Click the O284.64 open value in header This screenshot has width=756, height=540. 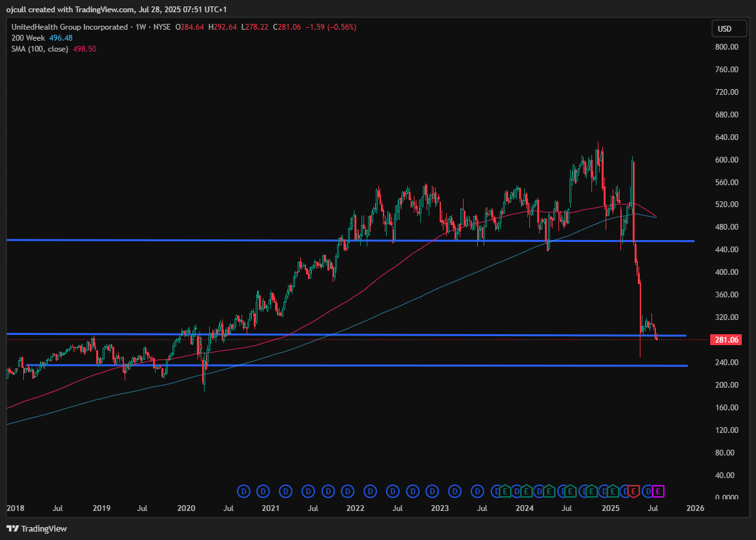click(x=189, y=27)
